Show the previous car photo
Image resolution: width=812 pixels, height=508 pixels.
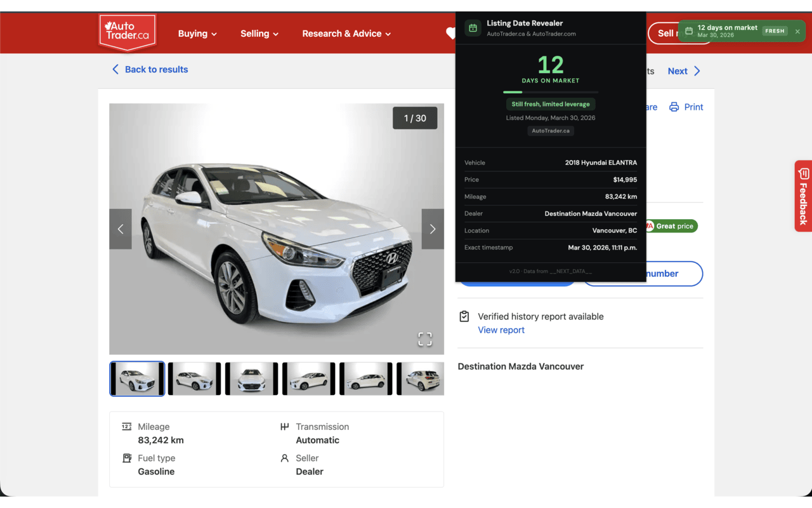tap(121, 229)
